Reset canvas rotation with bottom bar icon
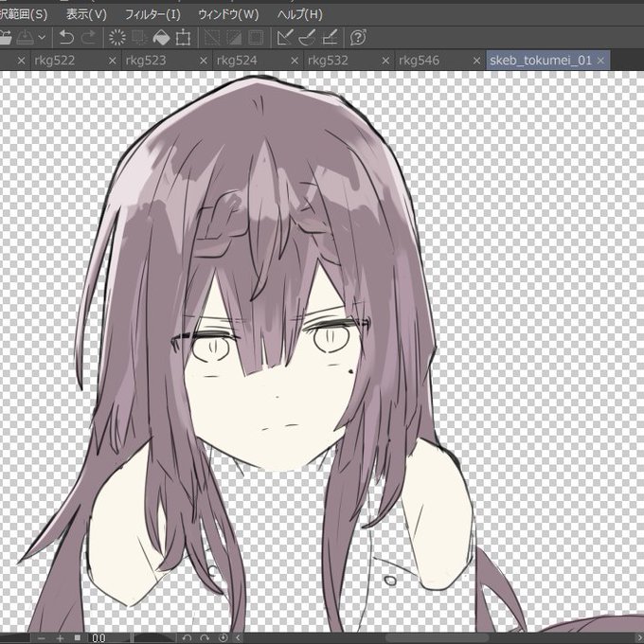 (223, 637)
